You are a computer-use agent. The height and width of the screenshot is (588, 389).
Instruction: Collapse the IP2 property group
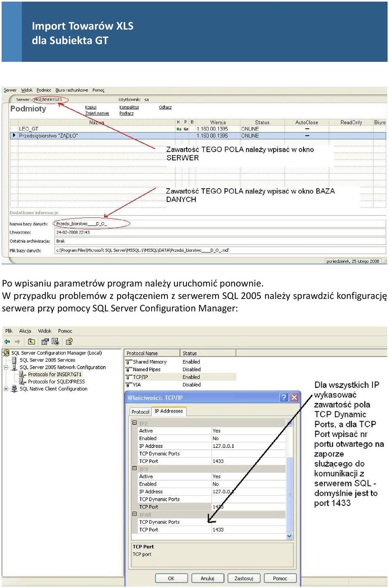tap(134, 423)
